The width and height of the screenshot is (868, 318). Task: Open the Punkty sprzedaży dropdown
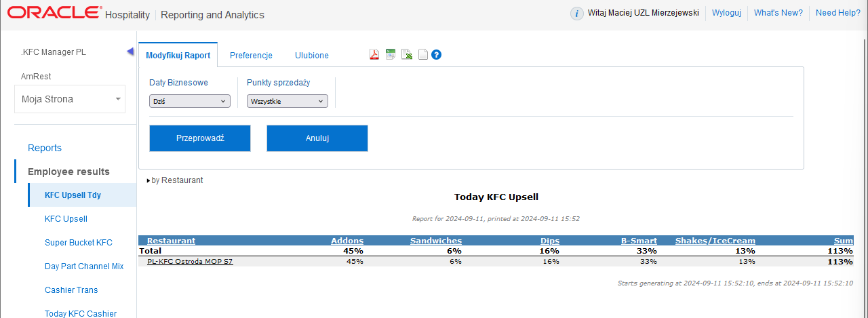coord(287,101)
